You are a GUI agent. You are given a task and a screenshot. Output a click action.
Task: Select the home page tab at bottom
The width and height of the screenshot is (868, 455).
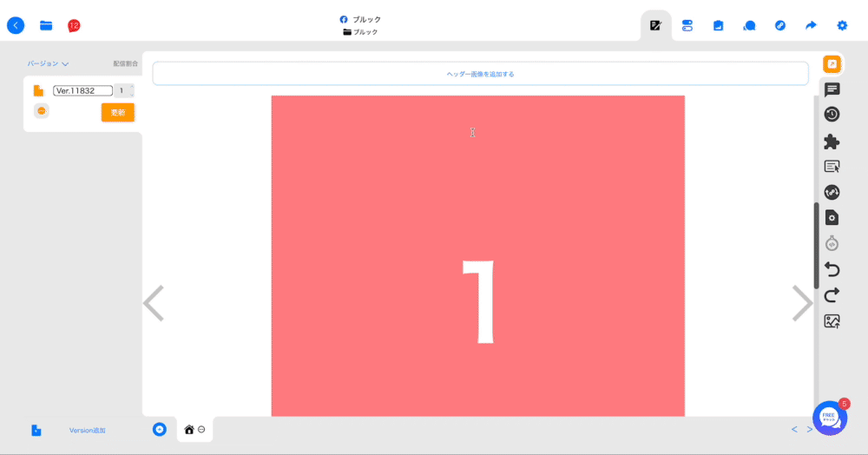(x=189, y=430)
